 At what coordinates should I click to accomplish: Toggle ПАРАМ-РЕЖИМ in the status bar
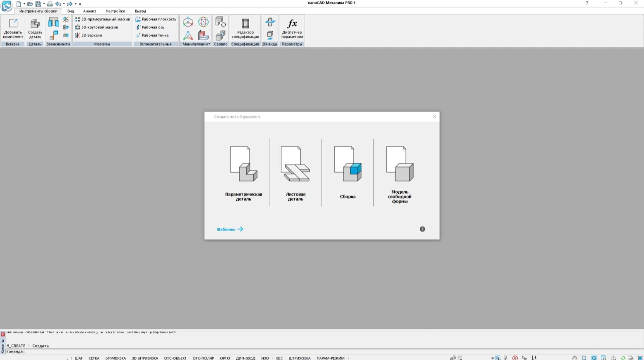coord(330,358)
